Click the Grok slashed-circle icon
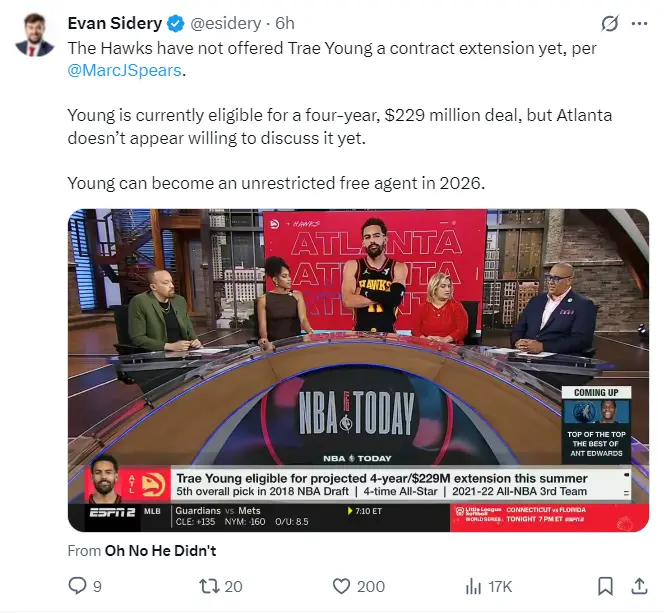Screen dimensions: 664x613 [x=610, y=24]
